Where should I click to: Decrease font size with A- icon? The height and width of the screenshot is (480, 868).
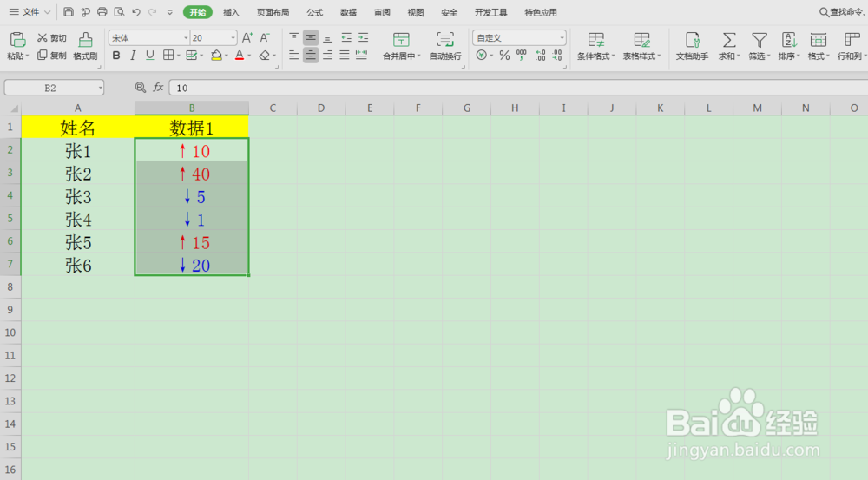[x=265, y=37]
